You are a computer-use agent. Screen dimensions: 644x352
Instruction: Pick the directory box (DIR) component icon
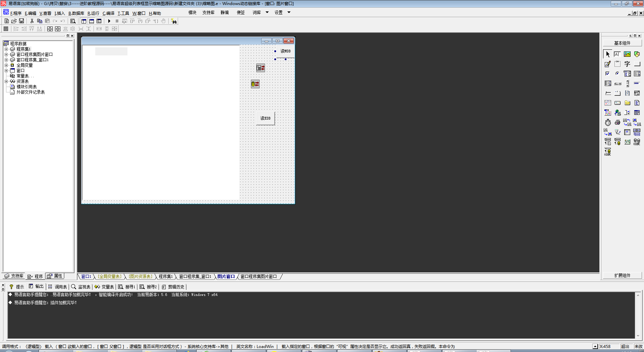627,103
